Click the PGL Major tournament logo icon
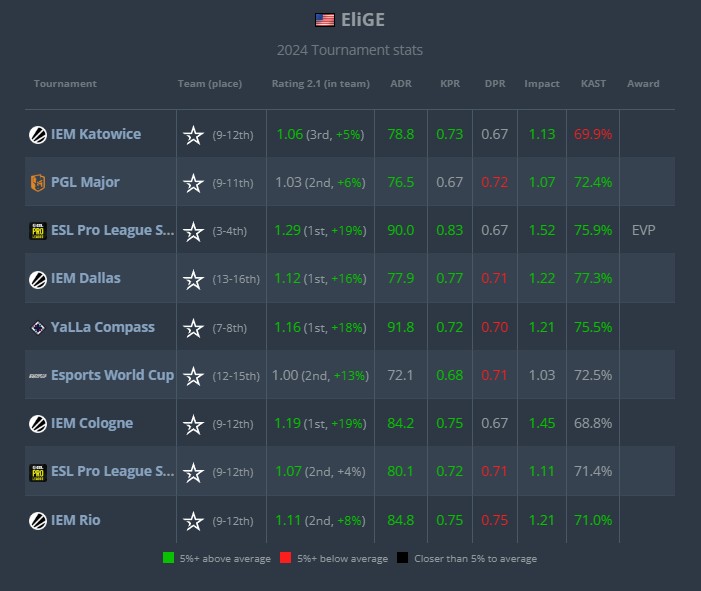 (37, 183)
